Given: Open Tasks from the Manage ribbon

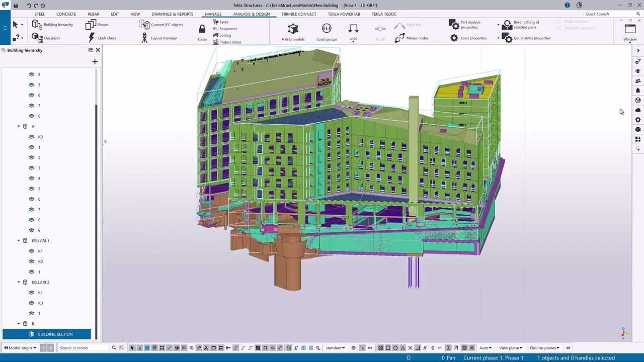Looking at the screenshot, I should coord(220,22).
